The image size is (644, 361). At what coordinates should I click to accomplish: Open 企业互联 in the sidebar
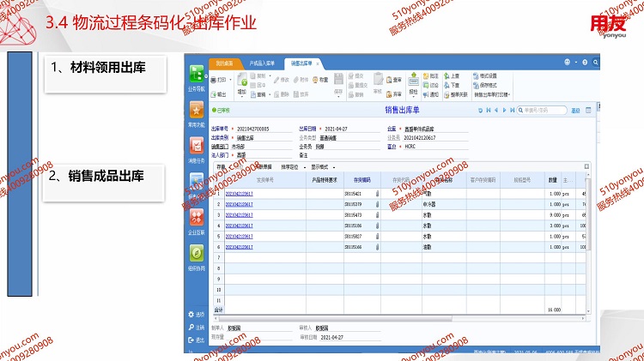(197, 219)
